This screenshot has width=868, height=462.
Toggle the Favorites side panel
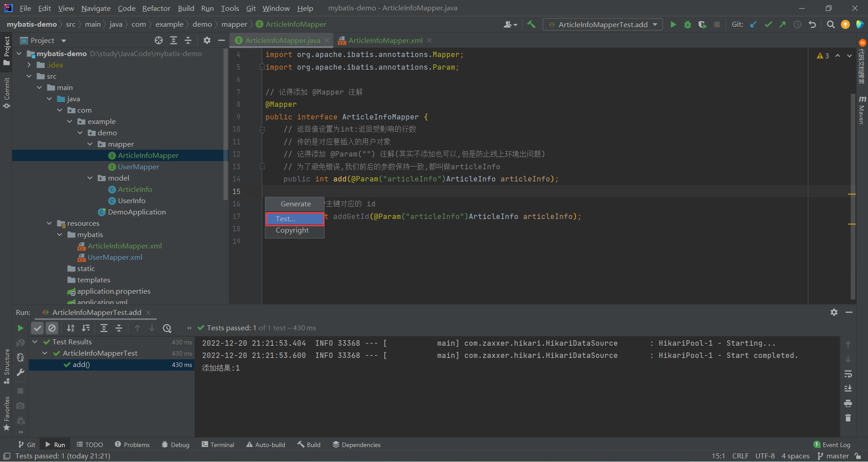pos(6,413)
